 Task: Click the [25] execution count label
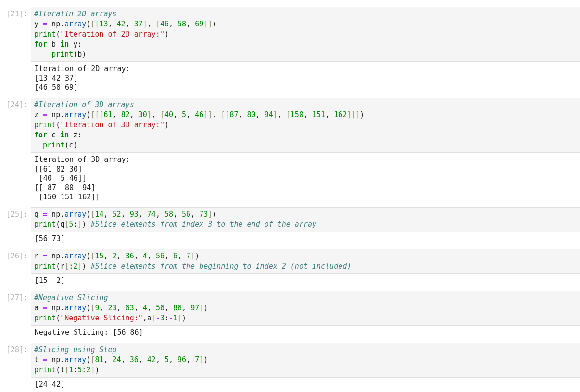point(17,214)
